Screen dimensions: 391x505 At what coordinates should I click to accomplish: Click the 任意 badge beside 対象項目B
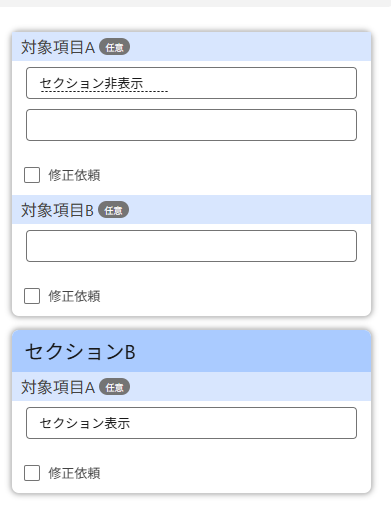(x=113, y=210)
